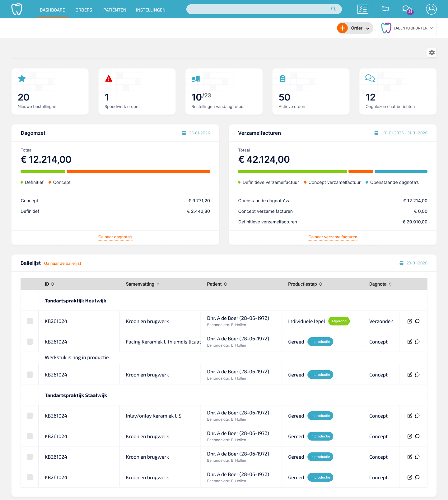Check the Individuele lepel order checkbox
448x500 pixels.
pos(30,321)
